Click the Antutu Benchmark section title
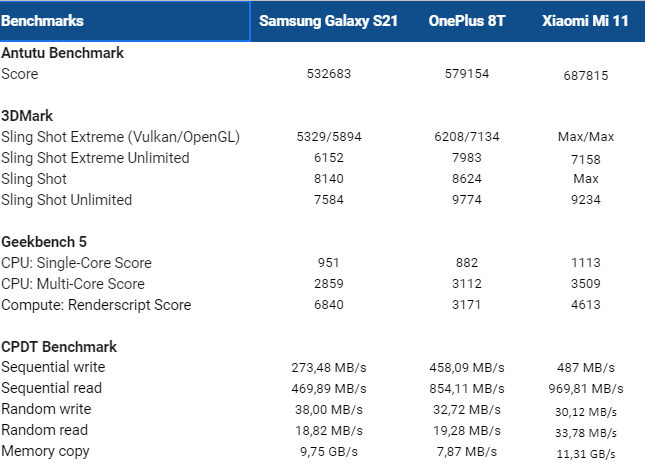 (63, 53)
